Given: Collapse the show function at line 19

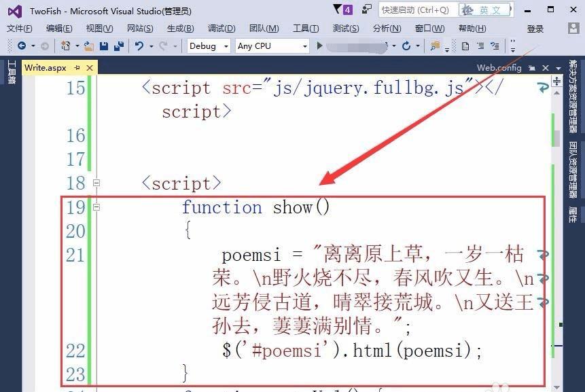Looking at the screenshot, I should coord(96,207).
